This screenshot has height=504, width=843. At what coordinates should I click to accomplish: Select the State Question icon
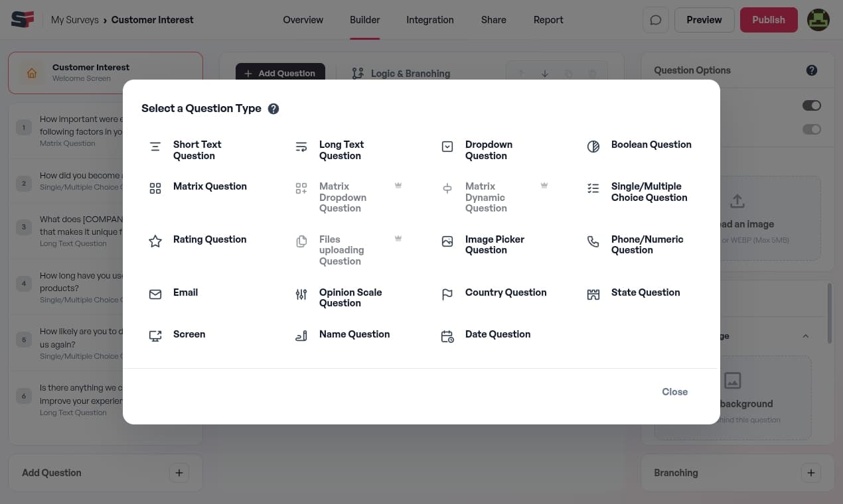click(593, 294)
